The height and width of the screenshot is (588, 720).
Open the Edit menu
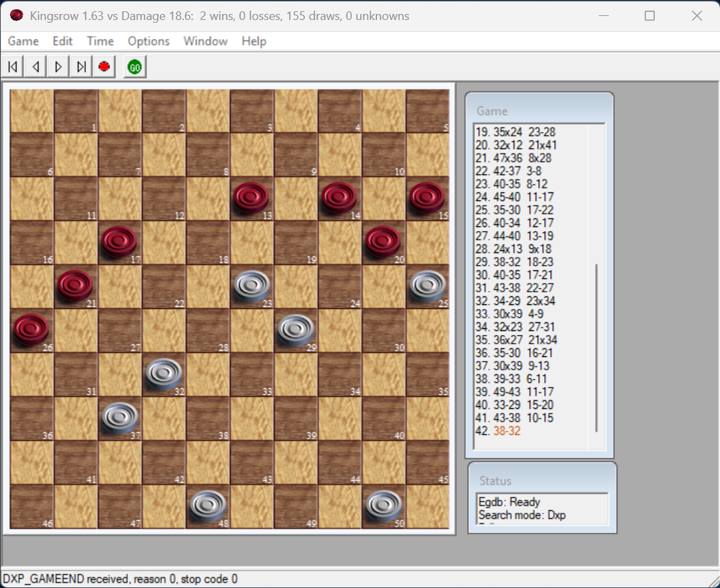(63, 41)
